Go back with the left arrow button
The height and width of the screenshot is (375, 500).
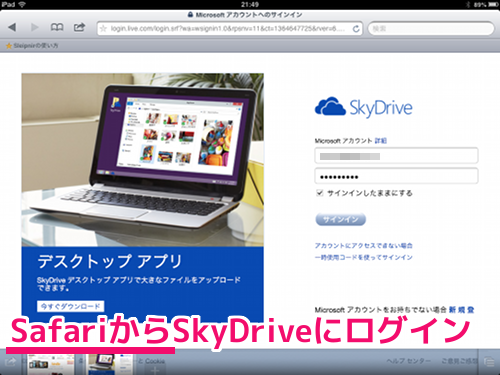(12, 27)
